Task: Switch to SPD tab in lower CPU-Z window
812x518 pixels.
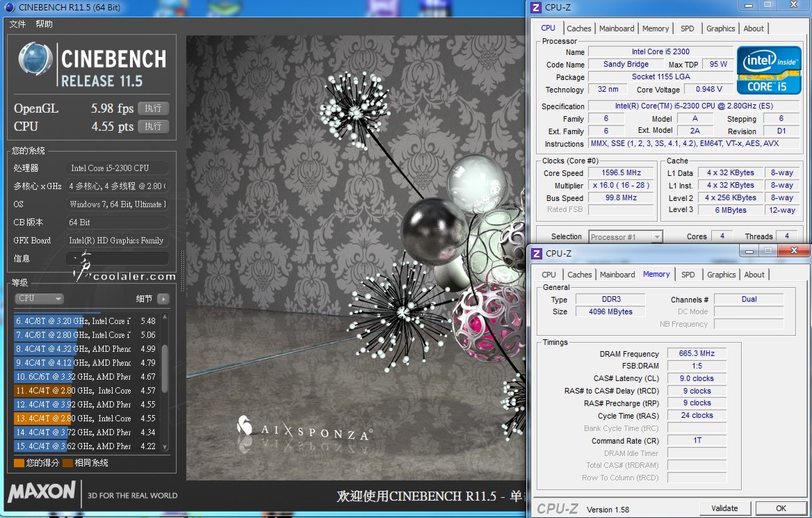Action: 688,275
